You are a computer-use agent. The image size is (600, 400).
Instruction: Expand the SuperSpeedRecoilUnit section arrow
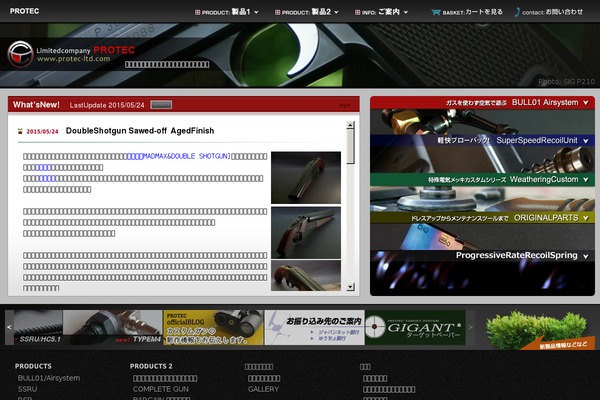click(586, 141)
